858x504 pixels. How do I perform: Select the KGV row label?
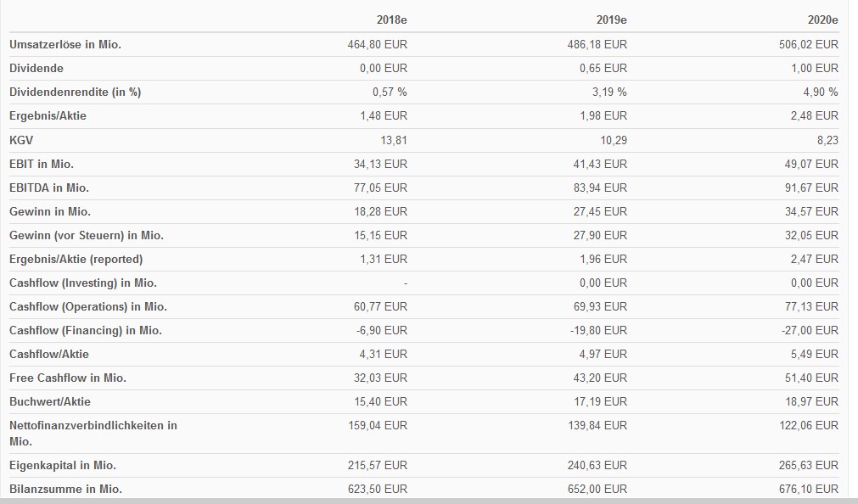(21, 140)
